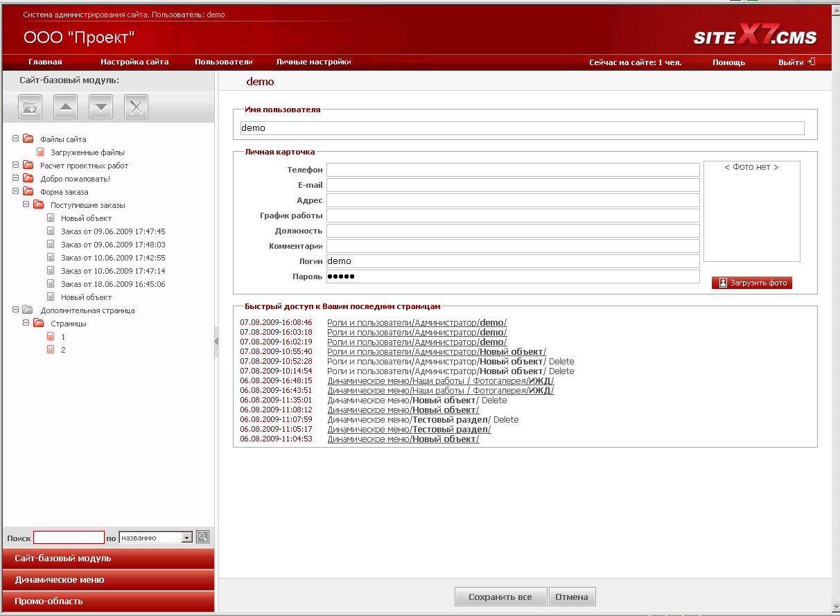Viewport: 840px width, 616px height.
Task: Click the logout icon next to Выйти
Action: pyautogui.click(x=812, y=62)
